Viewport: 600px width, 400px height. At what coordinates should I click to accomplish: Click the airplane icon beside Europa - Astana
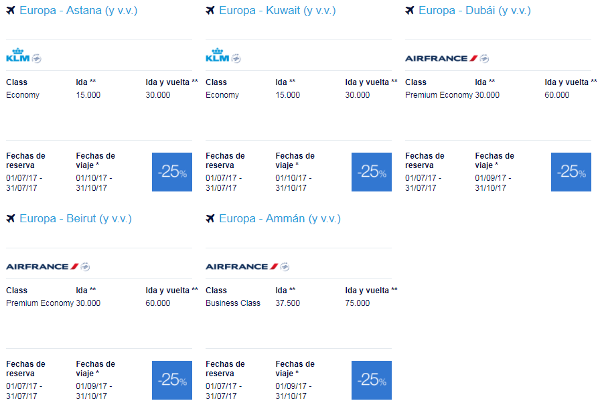tap(11, 10)
